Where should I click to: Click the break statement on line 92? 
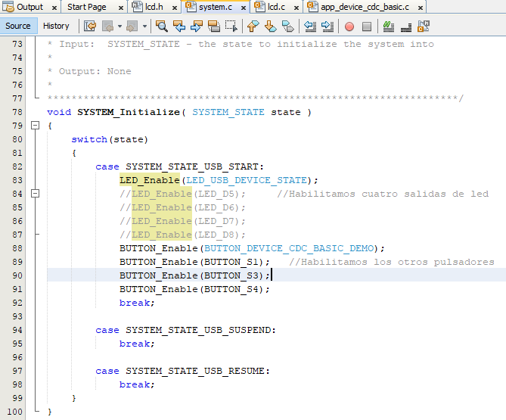[137, 303]
